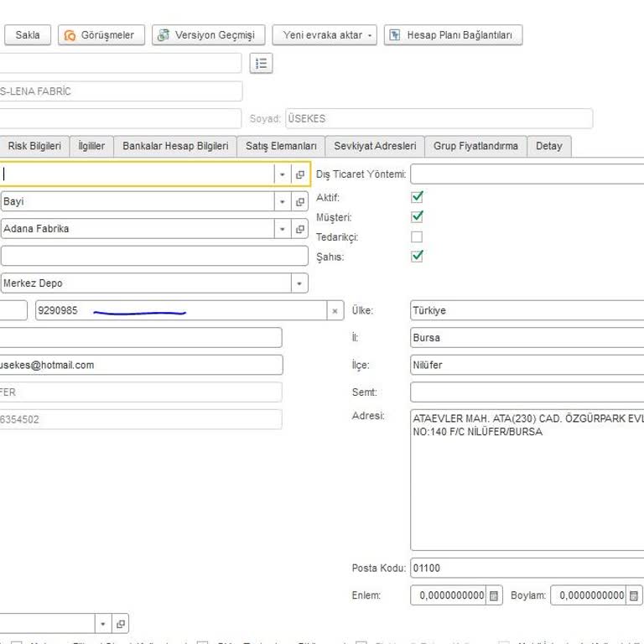
Task: Open calculator icon beside Boylam field
Action: (x=634, y=595)
